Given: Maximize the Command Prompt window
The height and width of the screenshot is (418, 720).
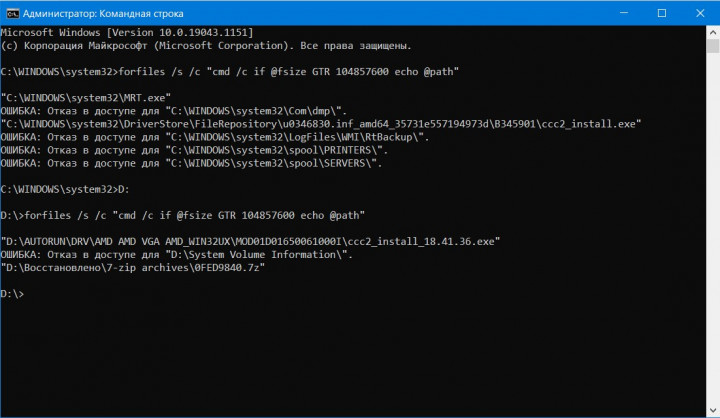Looking at the screenshot, I should pos(660,13).
